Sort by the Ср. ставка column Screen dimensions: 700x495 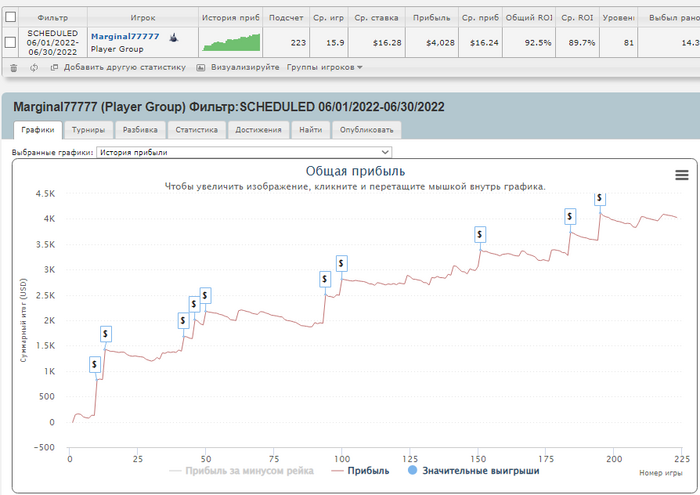(x=376, y=18)
